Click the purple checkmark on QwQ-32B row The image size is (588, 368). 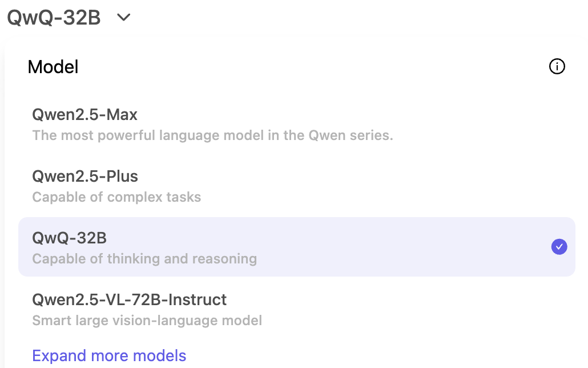click(x=559, y=247)
